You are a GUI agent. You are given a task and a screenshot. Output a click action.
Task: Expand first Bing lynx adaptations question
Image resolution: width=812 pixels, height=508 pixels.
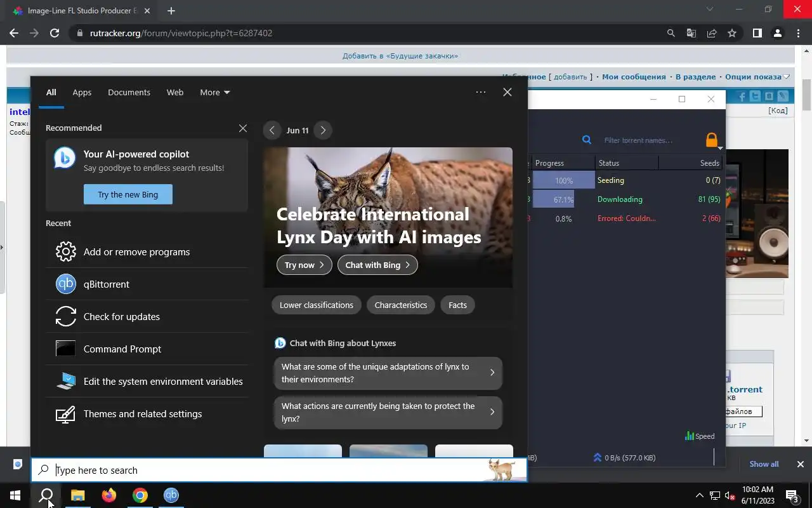(x=388, y=373)
